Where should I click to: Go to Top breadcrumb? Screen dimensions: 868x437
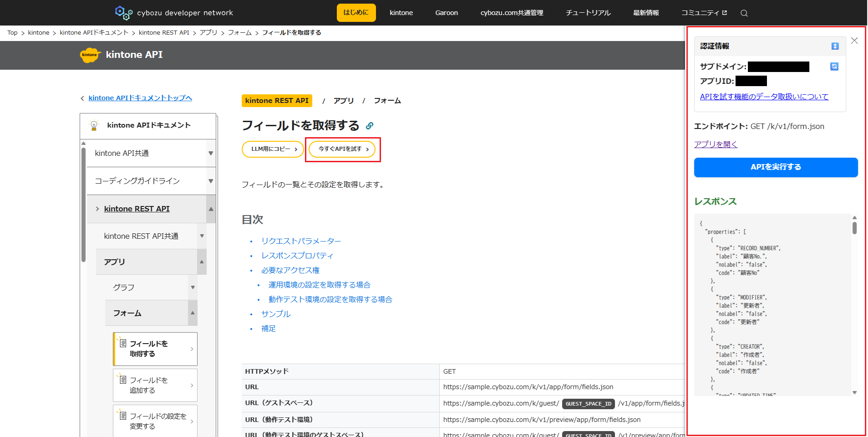pos(12,33)
